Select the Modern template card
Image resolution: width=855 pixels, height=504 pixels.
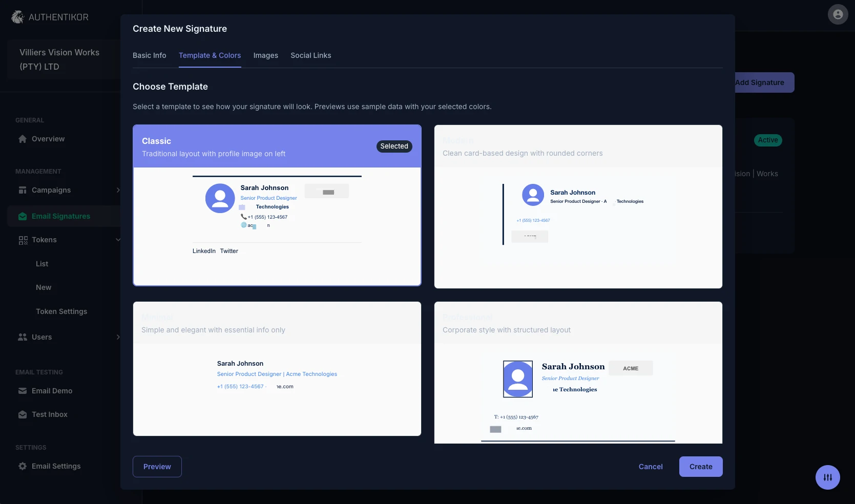pos(578,206)
